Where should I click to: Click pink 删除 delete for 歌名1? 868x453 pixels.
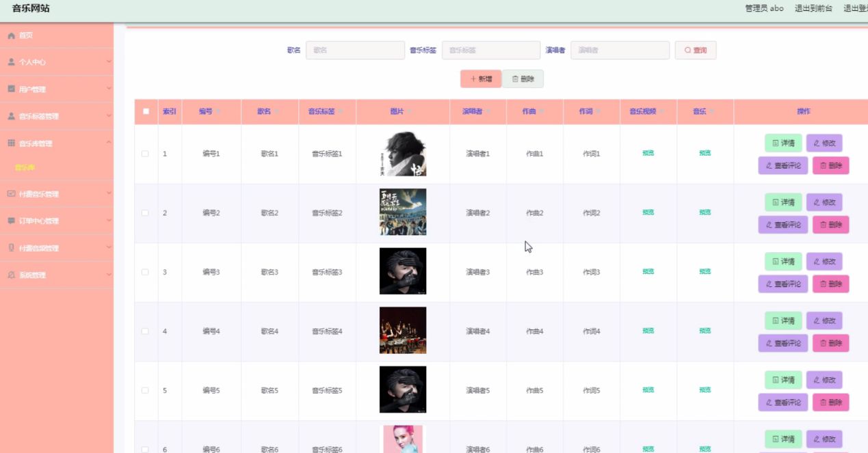[x=830, y=166]
